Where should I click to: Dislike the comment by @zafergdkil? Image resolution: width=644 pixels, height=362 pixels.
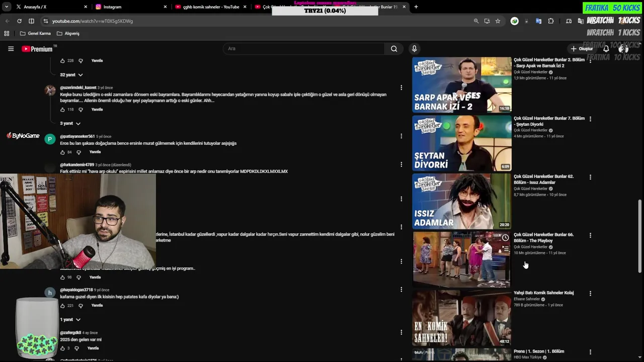[76, 348]
